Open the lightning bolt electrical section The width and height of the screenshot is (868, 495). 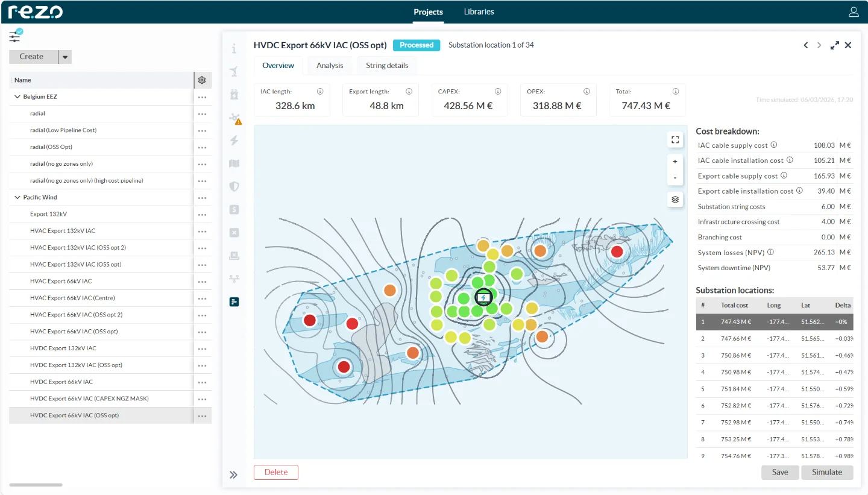click(x=234, y=140)
